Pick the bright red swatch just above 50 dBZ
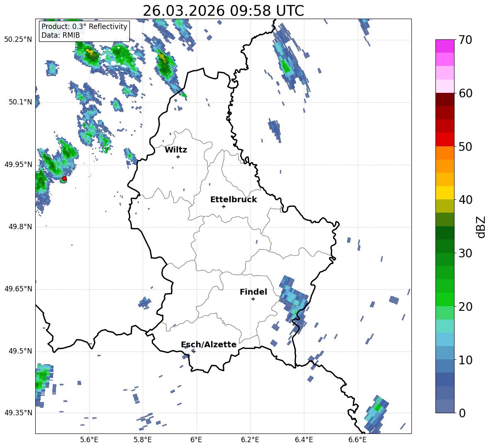 [x=445, y=140]
